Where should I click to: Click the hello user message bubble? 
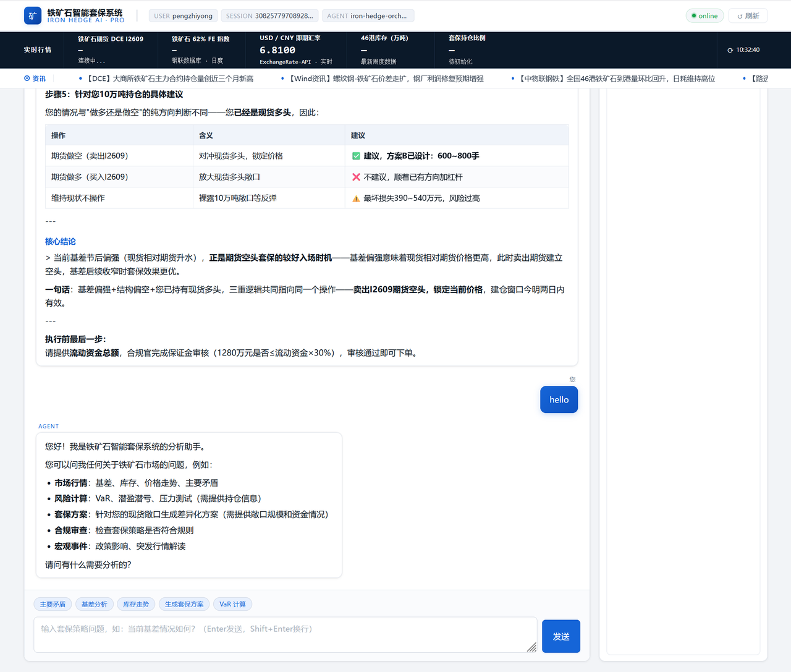[x=559, y=399]
